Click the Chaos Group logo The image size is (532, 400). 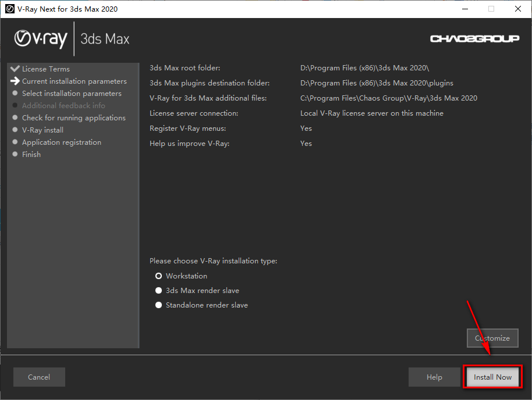click(474, 38)
